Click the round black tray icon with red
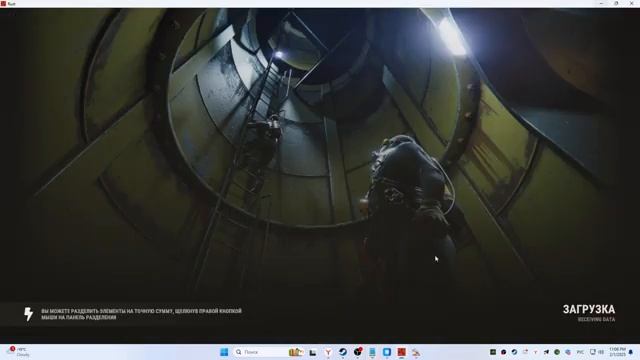 click(x=503, y=352)
